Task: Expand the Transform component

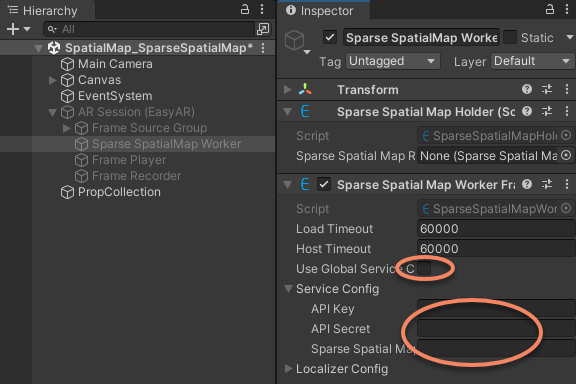Action: 288,89
